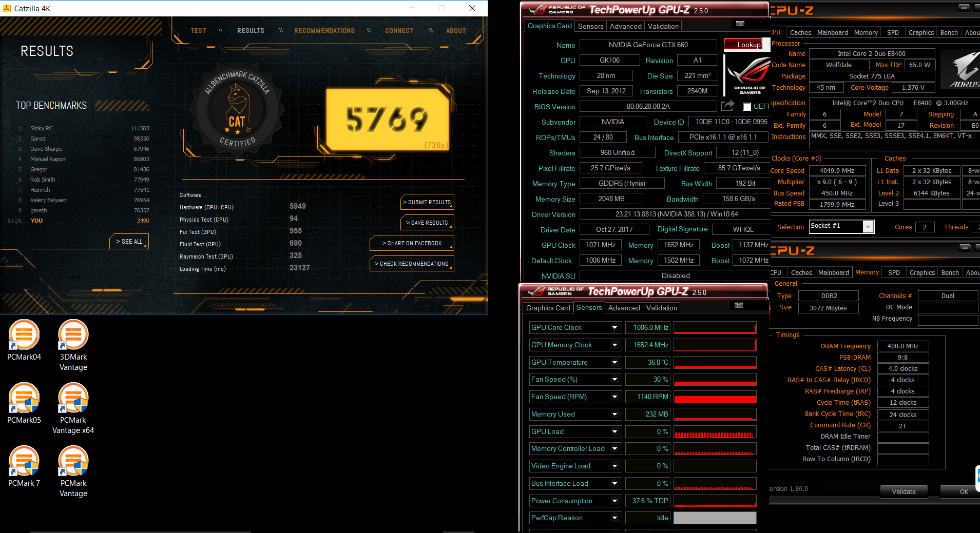Open the GPU Memory Clock sensor dropdown
Image resolution: width=980 pixels, height=533 pixels.
614,345
